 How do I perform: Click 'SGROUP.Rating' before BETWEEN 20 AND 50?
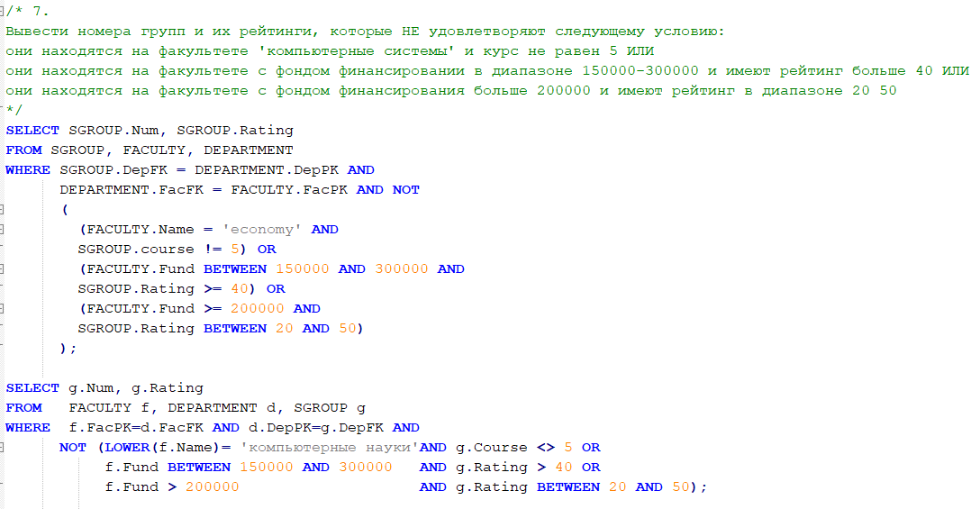tap(136, 328)
